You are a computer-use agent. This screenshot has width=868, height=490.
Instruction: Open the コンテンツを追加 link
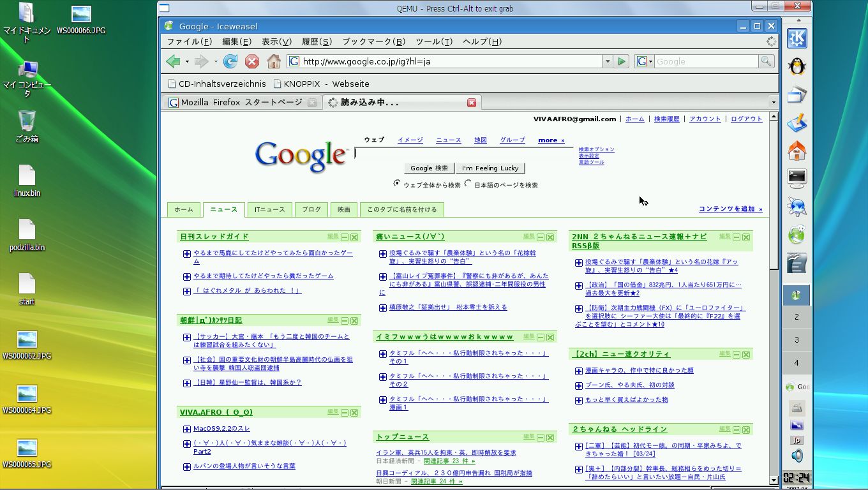[730, 209]
